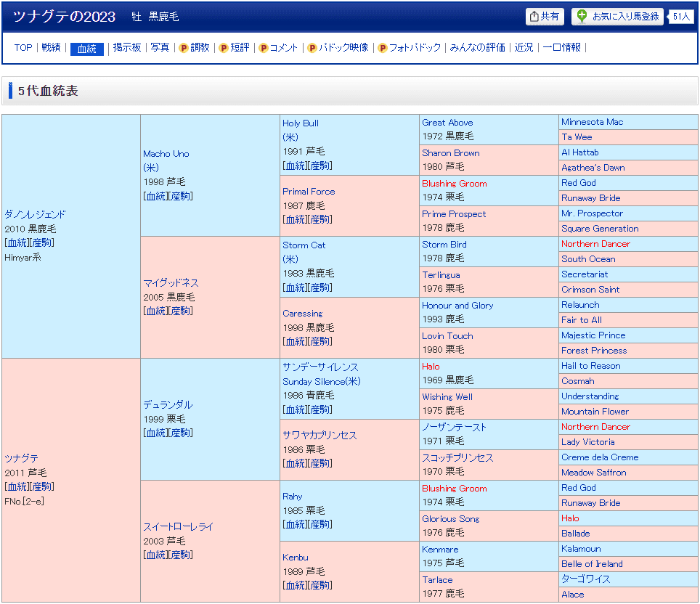
Task: Click Glorious Song link
Action: pyautogui.click(x=450, y=519)
